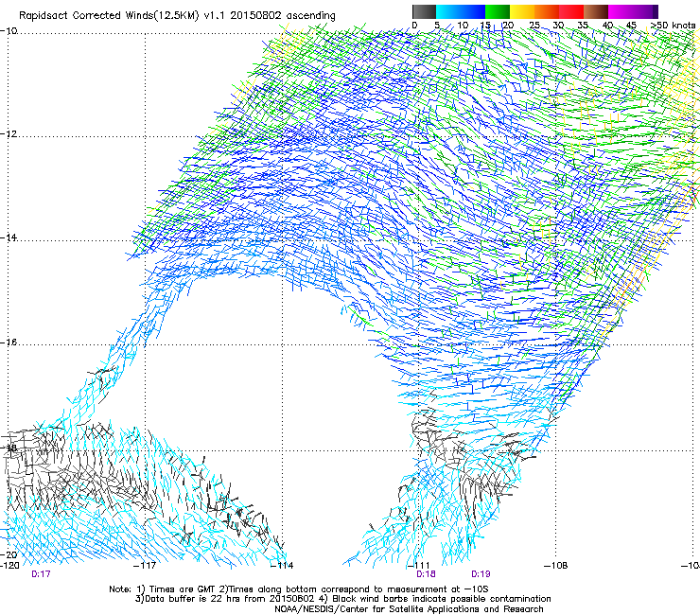
Task: Click the orange 25-30 knots color swatch
Action: pos(547,11)
